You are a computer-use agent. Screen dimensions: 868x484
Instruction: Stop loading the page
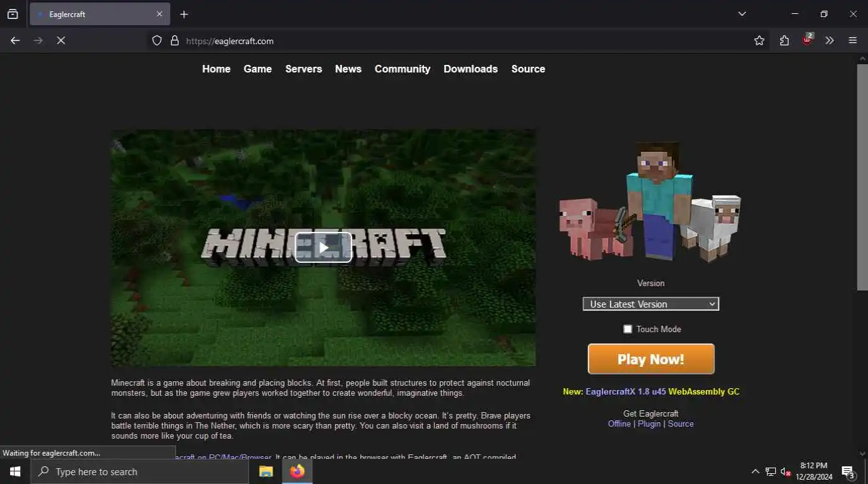coord(61,40)
